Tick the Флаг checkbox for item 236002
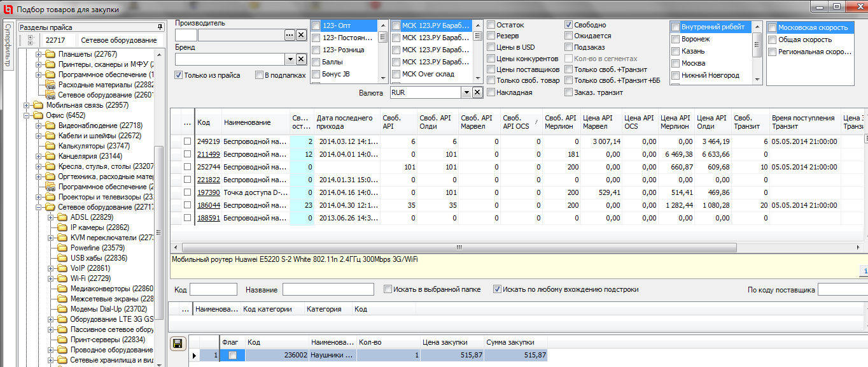This screenshot has width=868, height=367. (233, 356)
